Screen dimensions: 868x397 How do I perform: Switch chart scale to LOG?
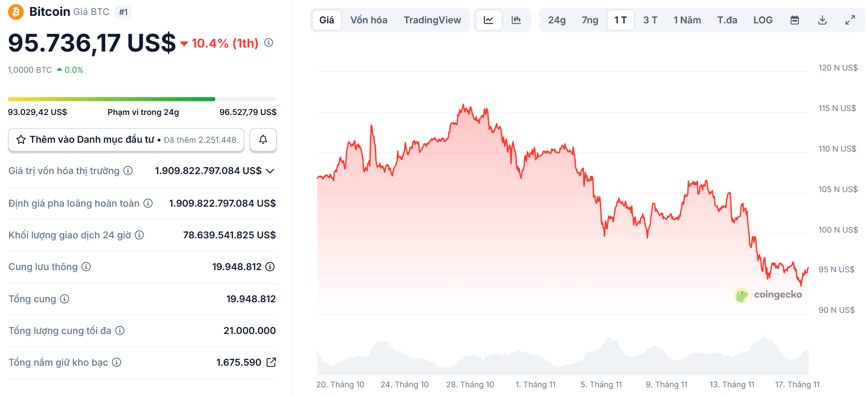(763, 20)
